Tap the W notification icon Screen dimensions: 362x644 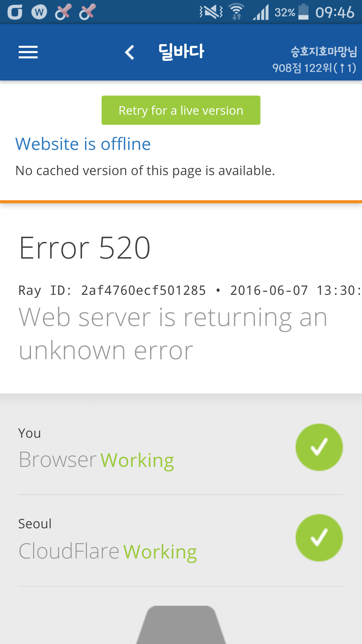pos(39,12)
